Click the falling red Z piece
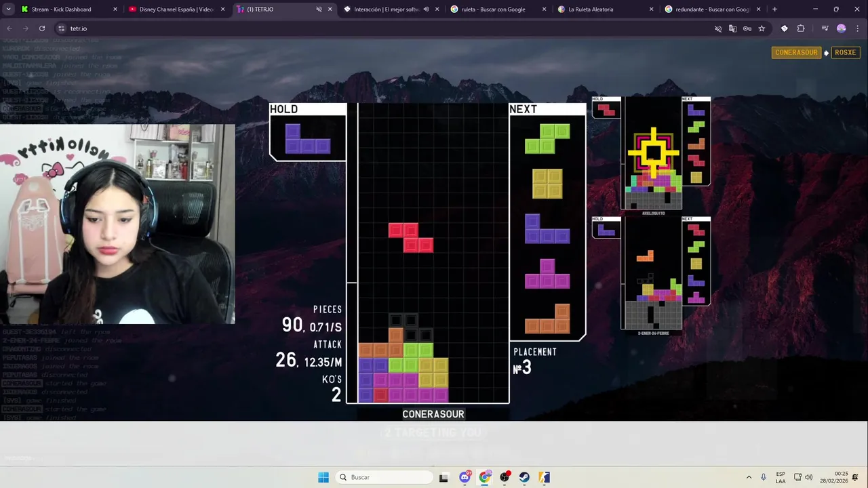This screenshot has width=868, height=488. [x=411, y=237]
